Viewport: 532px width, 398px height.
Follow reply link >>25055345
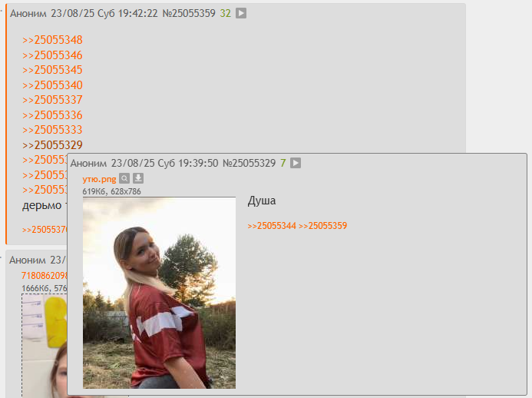(x=52, y=70)
